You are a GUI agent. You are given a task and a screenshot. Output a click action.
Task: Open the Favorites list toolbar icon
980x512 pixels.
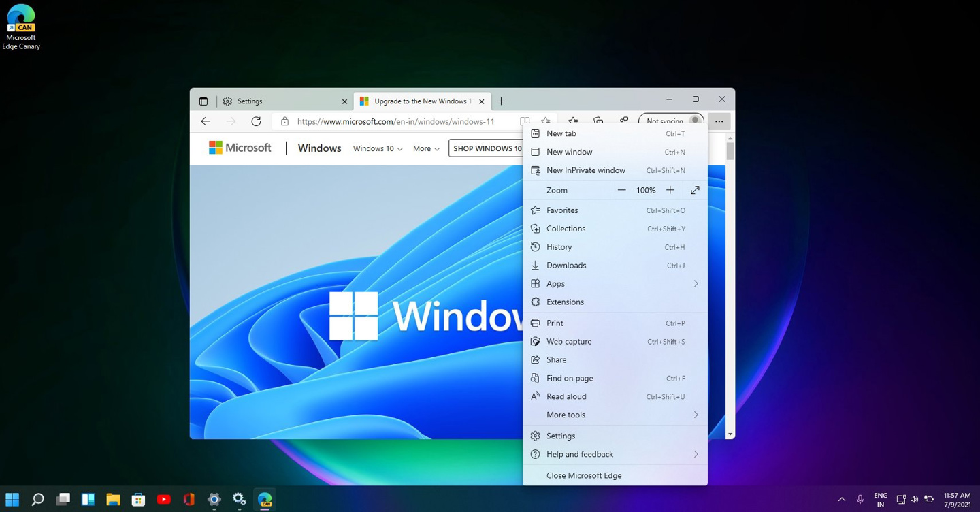pos(572,121)
